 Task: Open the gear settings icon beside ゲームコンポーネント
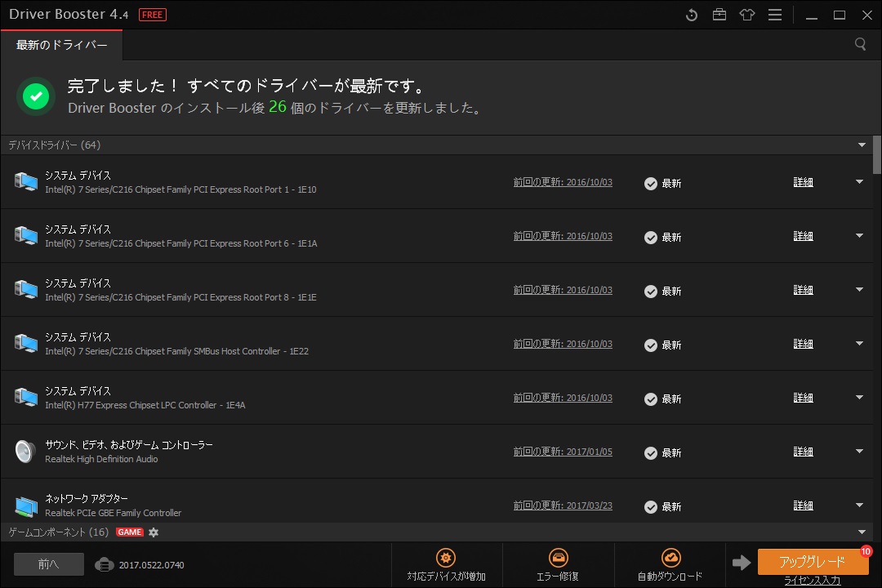coord(154,532)
